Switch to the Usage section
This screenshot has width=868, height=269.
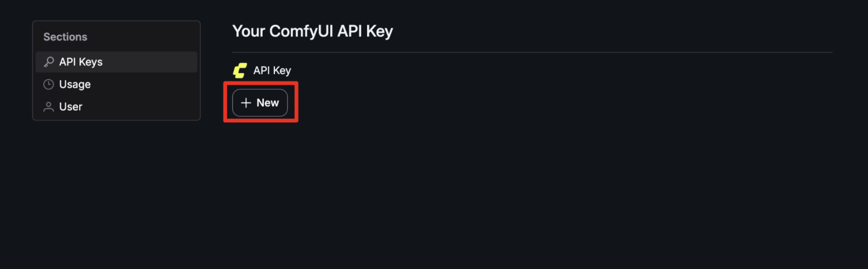(x=75, y=84)
